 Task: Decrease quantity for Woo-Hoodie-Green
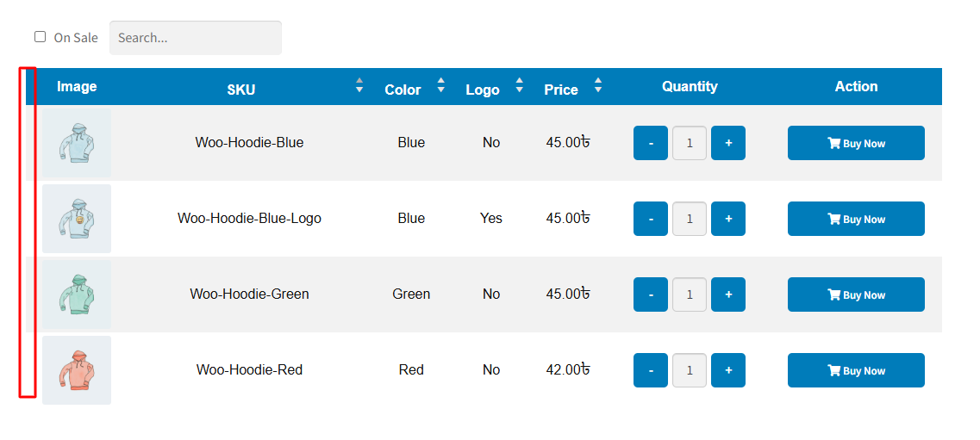(651, 294)
